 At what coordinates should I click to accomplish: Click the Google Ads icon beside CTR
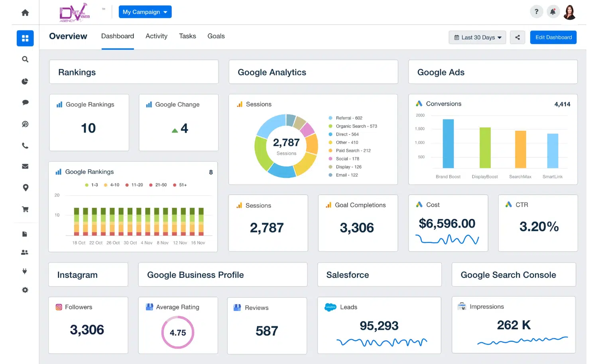[508, 205]
